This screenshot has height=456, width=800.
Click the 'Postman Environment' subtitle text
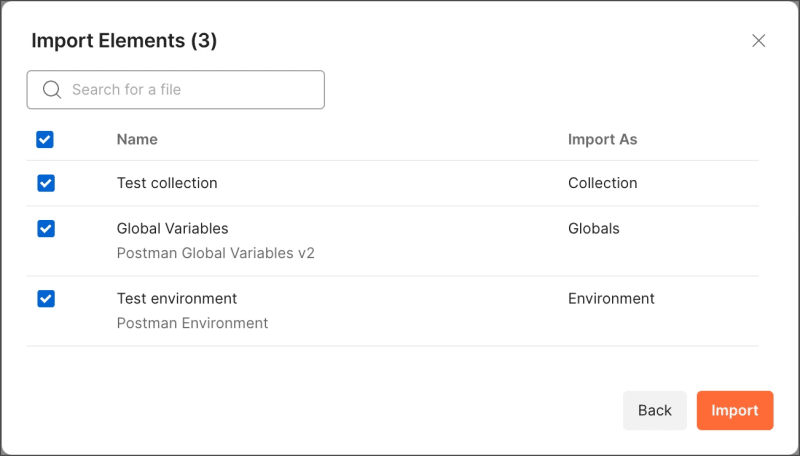[193, 324]
